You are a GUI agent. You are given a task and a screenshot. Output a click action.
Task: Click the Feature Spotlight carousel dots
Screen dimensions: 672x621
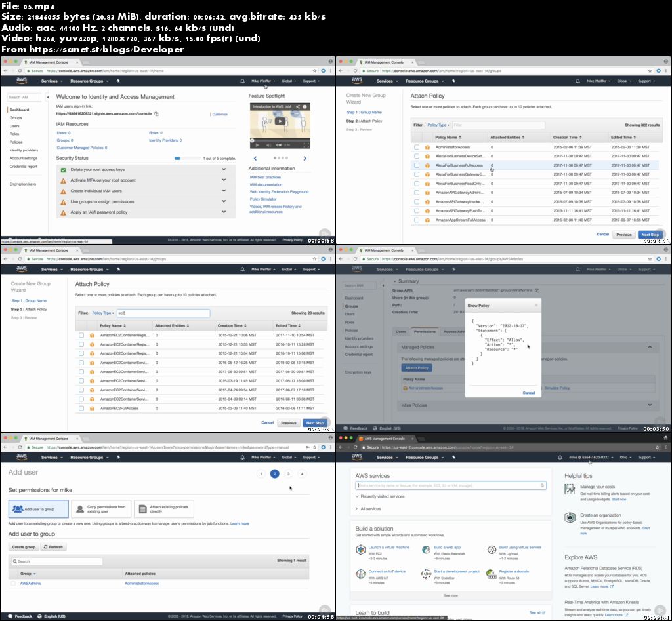281,159
